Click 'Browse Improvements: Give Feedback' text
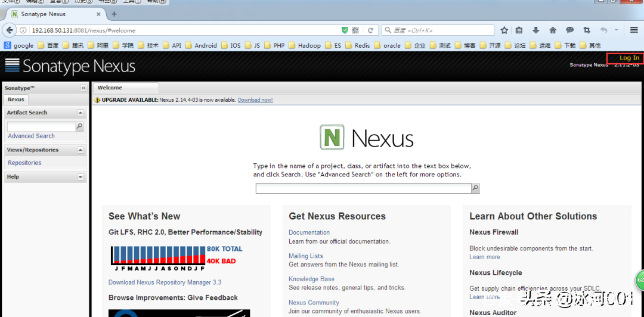Image resolution: width=644 pixels, height=317 pixels. (173, 298)
